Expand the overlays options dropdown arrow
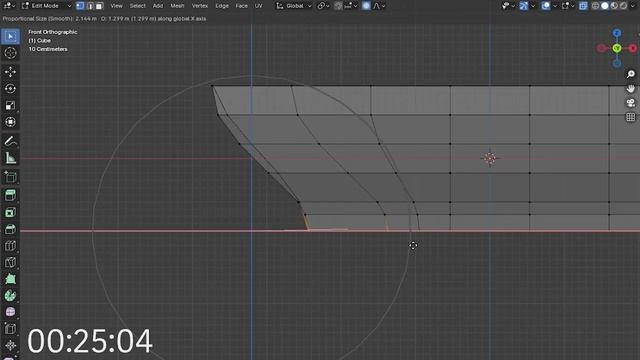The image size is (640, 360). [x=555, y=6]
